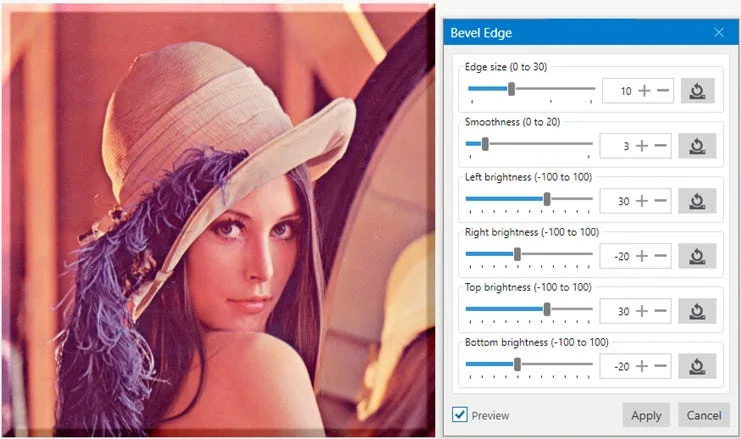Reset the Top brightness value

coord(697,311)
